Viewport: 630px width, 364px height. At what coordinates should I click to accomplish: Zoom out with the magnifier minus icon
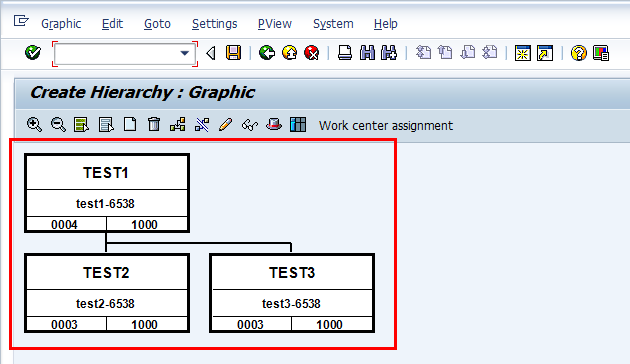[58, 125]
